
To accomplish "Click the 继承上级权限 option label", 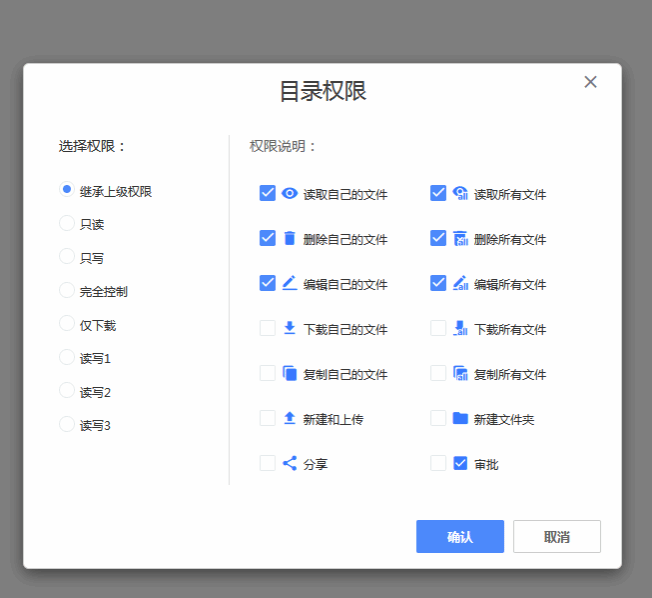I will click(116, 191).
